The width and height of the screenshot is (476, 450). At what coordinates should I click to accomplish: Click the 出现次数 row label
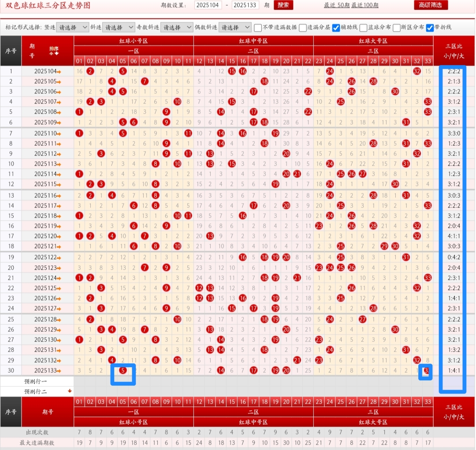(x=37, y=432)
